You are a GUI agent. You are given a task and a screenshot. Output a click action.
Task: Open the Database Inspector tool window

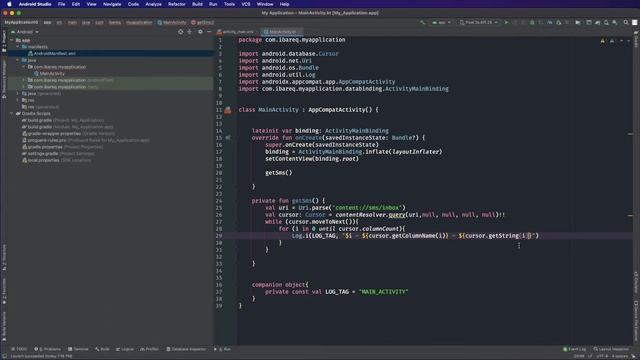(x=187, y=349)
